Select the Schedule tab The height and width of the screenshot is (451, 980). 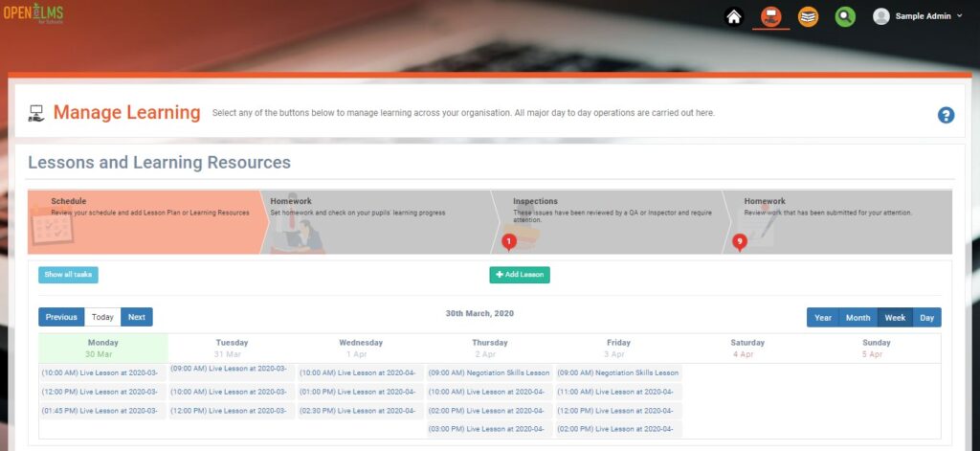[144, 222]
